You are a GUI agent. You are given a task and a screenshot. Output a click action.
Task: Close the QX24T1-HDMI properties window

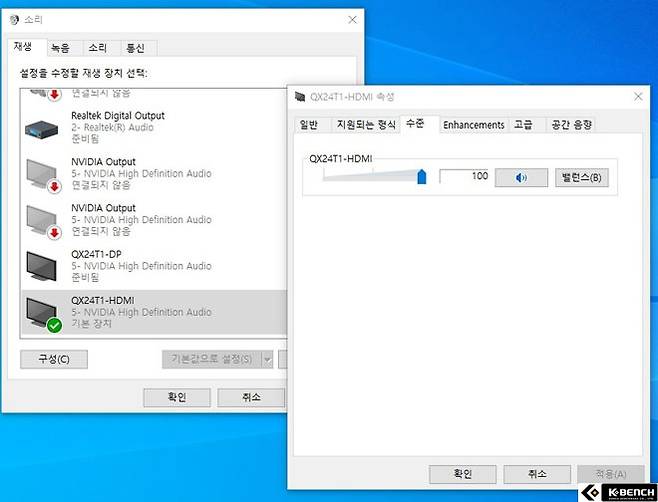pyautogui.click(x=638, y=97)
